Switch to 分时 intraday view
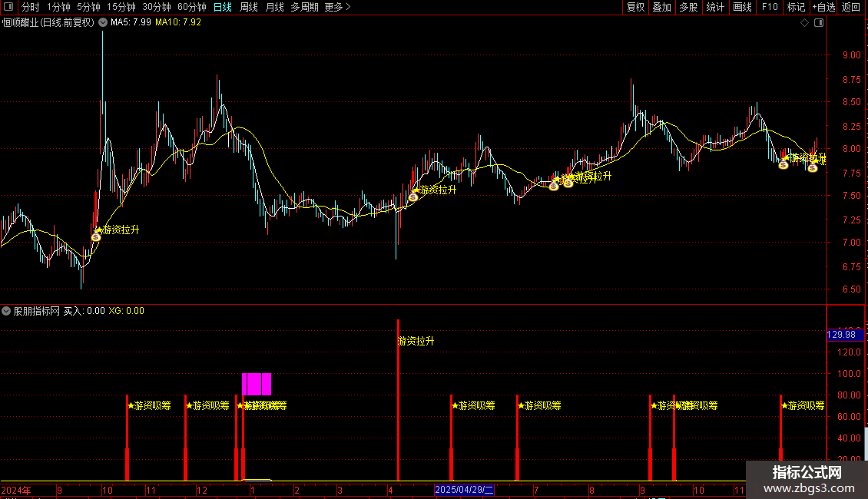 tap(31, 7)
